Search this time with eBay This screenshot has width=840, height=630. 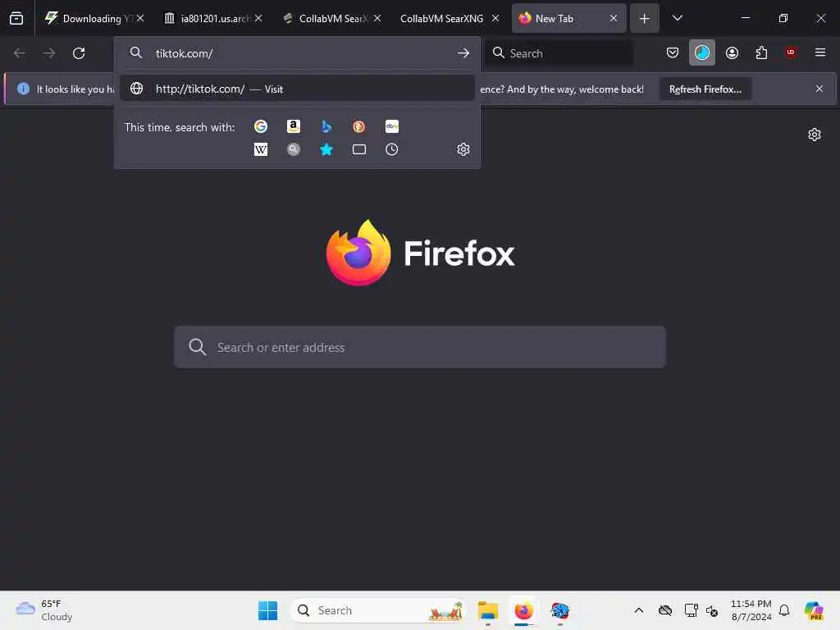point(391,126)
